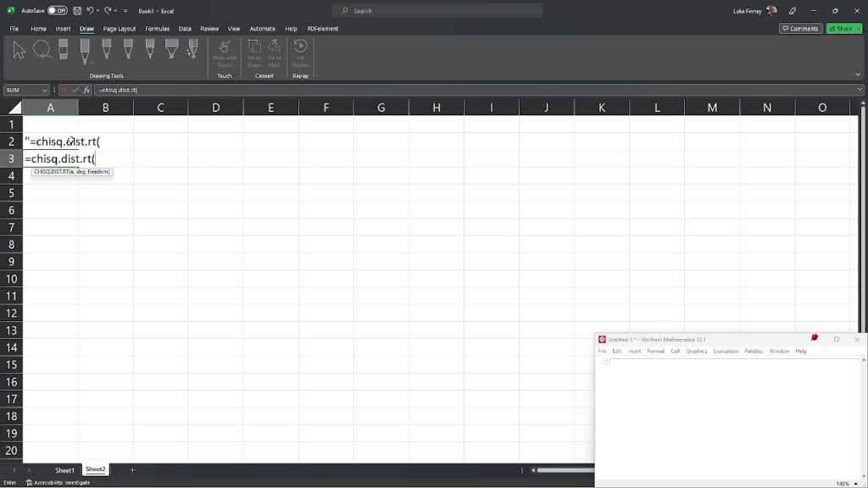Switch to the Formulas ribbon tab

click(157, 28)
